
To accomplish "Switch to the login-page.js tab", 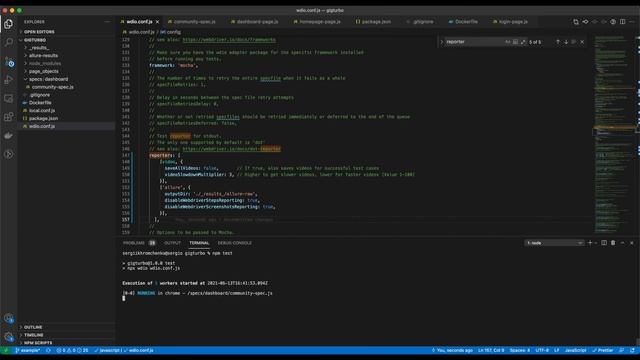I will click(x=513, y=22).
